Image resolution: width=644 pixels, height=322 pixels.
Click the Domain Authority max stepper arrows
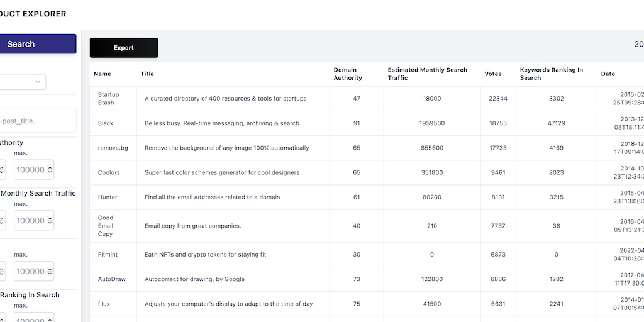[50, 170]
